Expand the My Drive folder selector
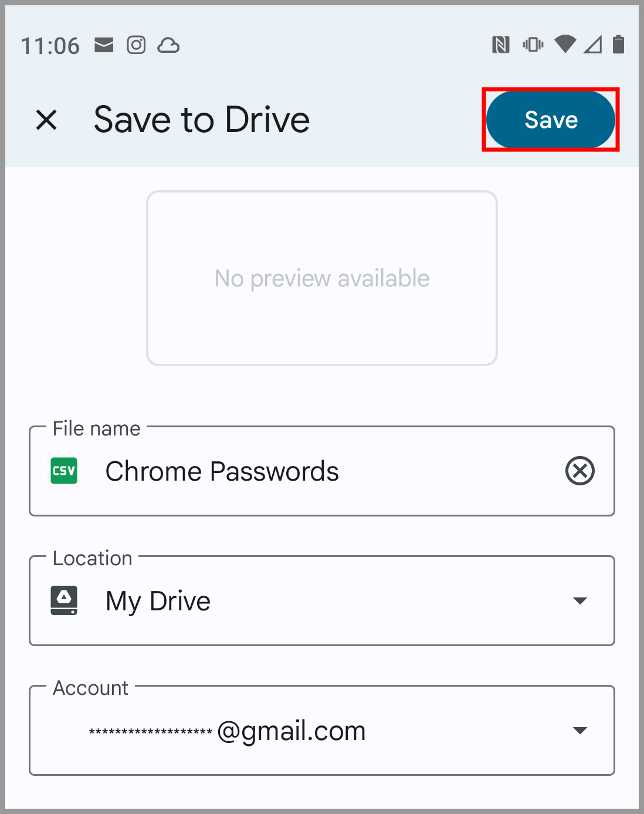The image size is (644, 814). pos(579,600)
